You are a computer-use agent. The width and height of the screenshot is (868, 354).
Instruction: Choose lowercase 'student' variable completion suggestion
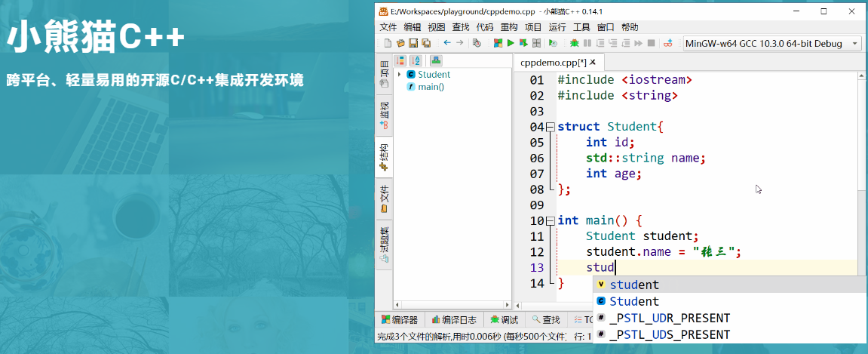730,285
